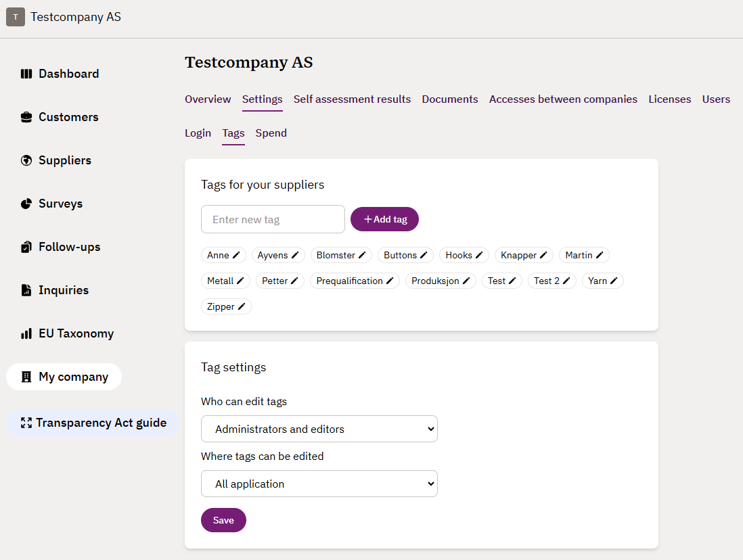This screenshot has height=560, width=743.
Task: Click the EU Taxonomy bar chart icon
Action: [x=26, y=333]
